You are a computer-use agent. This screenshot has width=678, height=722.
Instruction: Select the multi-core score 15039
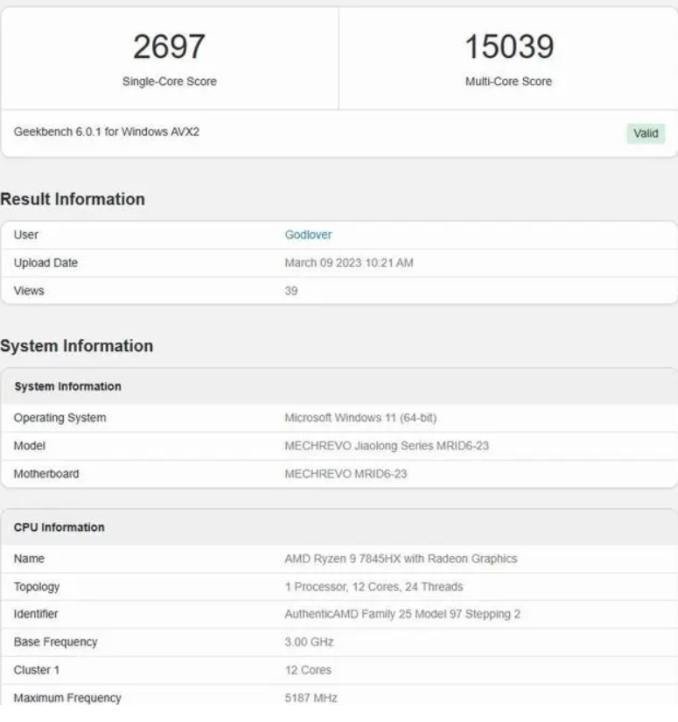509,47
